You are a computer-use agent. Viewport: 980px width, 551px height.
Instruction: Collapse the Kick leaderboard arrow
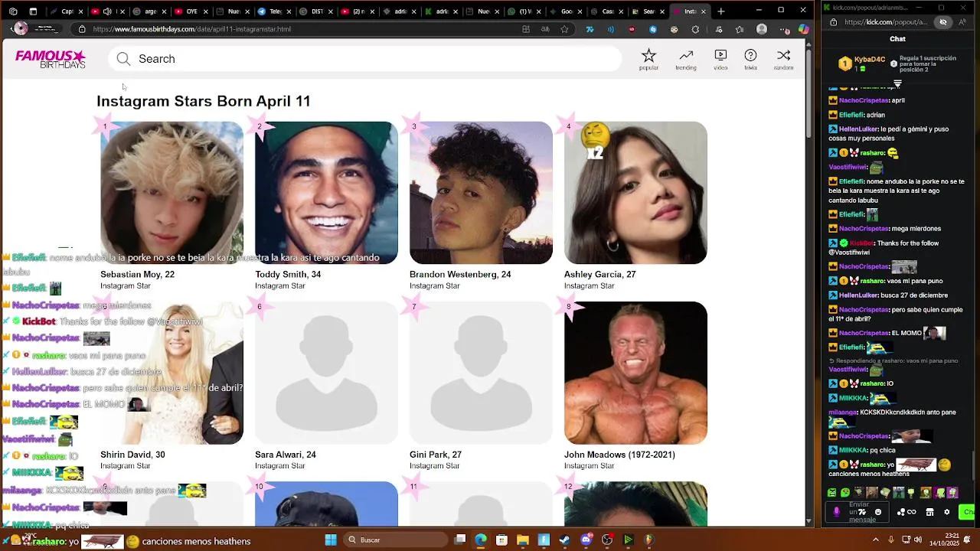point(897,83)
